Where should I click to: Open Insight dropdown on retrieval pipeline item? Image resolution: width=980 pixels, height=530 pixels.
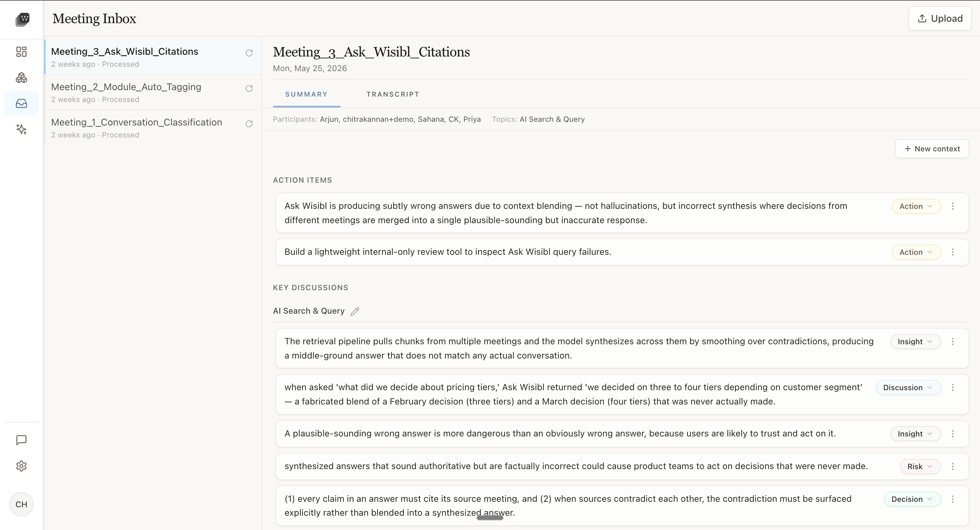click(x=915, y=342)
